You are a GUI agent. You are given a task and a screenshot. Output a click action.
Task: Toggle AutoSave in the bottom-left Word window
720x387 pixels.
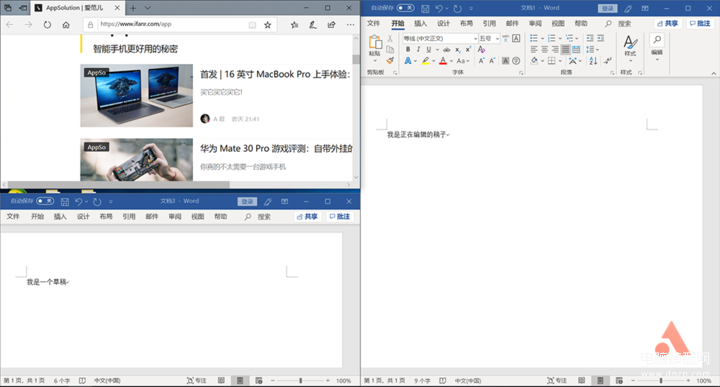pos(45,201)
